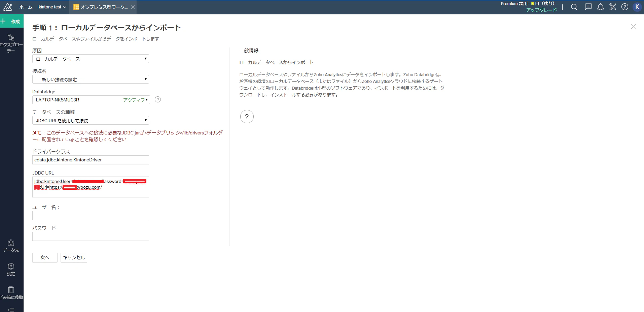This screenshot has height=312, width=644.
Task: Click the Zoho Analytics logo icon
Action: click(7, 7)
